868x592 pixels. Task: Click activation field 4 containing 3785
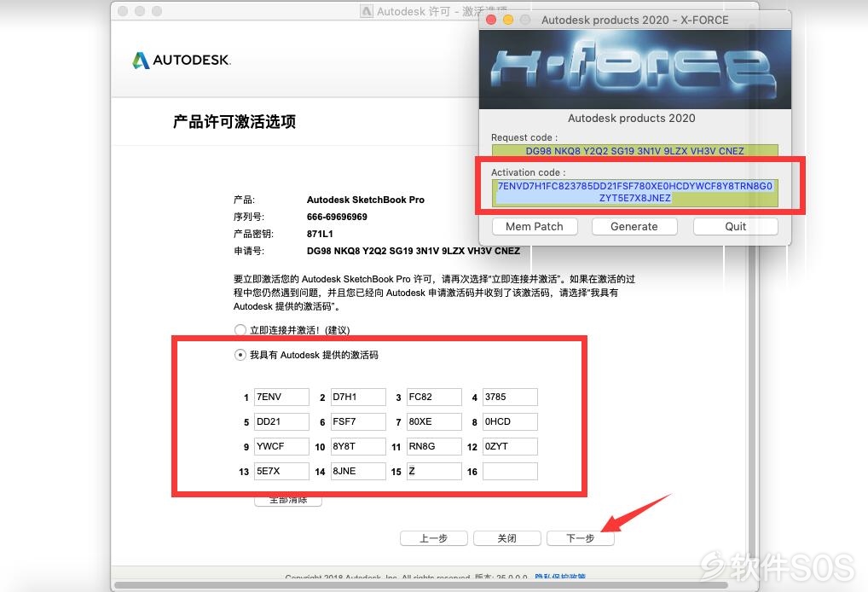click(510, 397)
